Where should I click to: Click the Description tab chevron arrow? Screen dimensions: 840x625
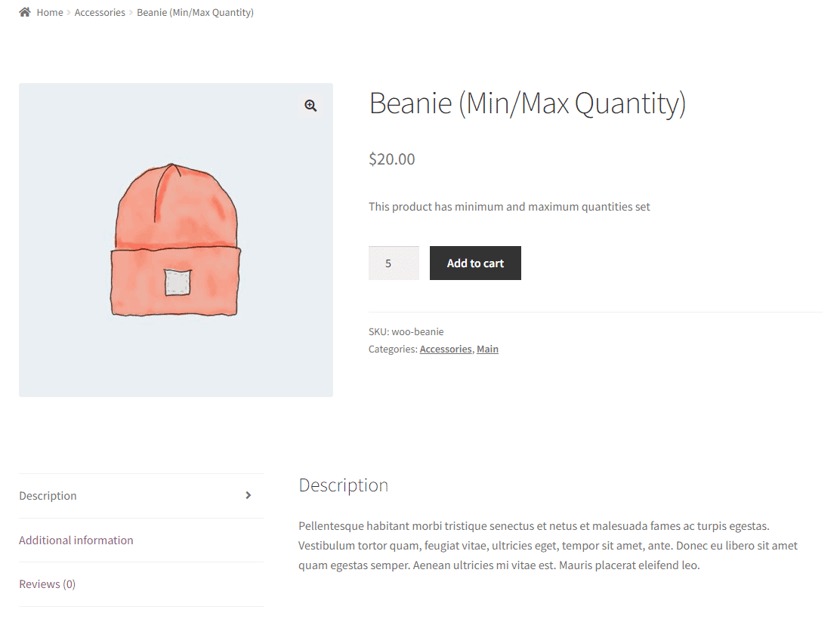pos(248,495)
